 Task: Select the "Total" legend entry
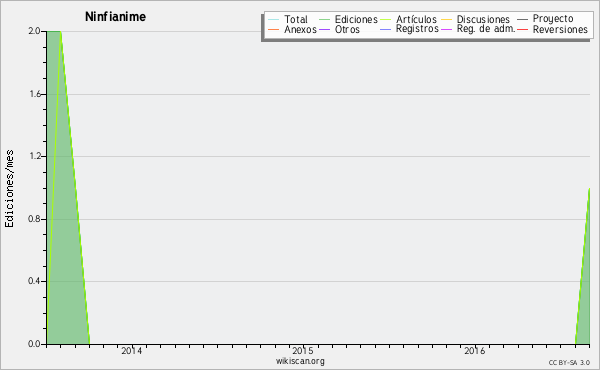point(295,19)
